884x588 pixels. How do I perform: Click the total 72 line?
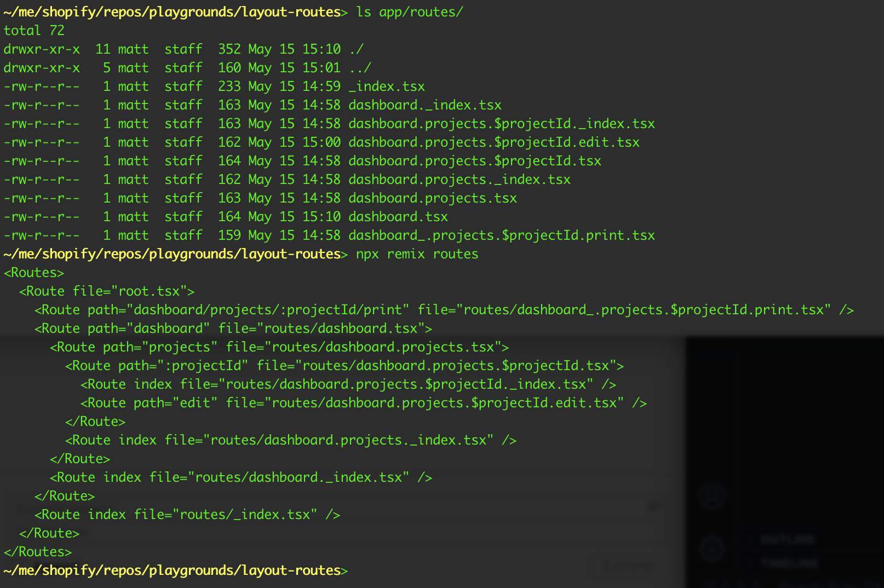tap(34, 30)
